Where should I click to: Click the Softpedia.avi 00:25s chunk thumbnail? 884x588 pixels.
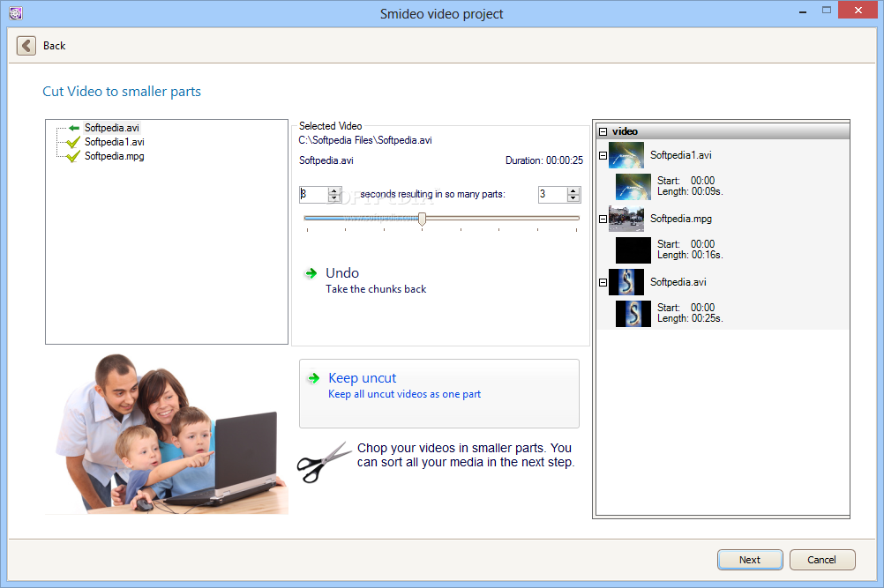[633, 314]
